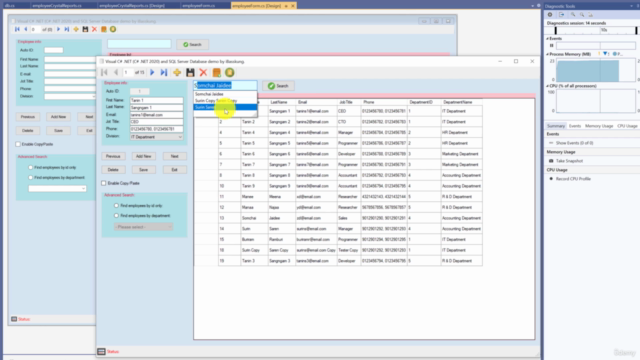Image resolution: width=640 pixels, height=360 pixels.
Task: Switch to employeeCrystalReports.cs tab
Action: [x=57, y=6]
